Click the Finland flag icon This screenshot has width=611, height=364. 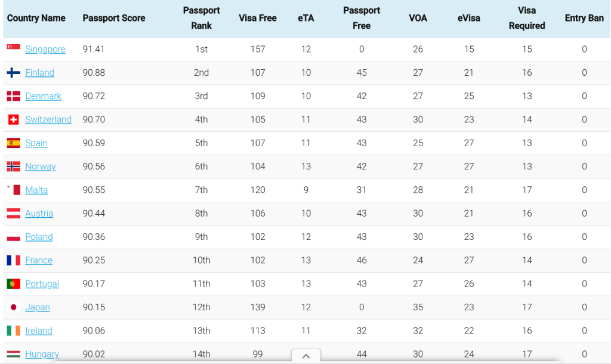13,72
